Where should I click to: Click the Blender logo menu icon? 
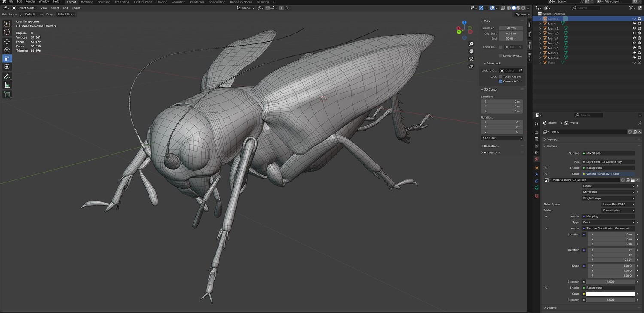click(4, 2)
